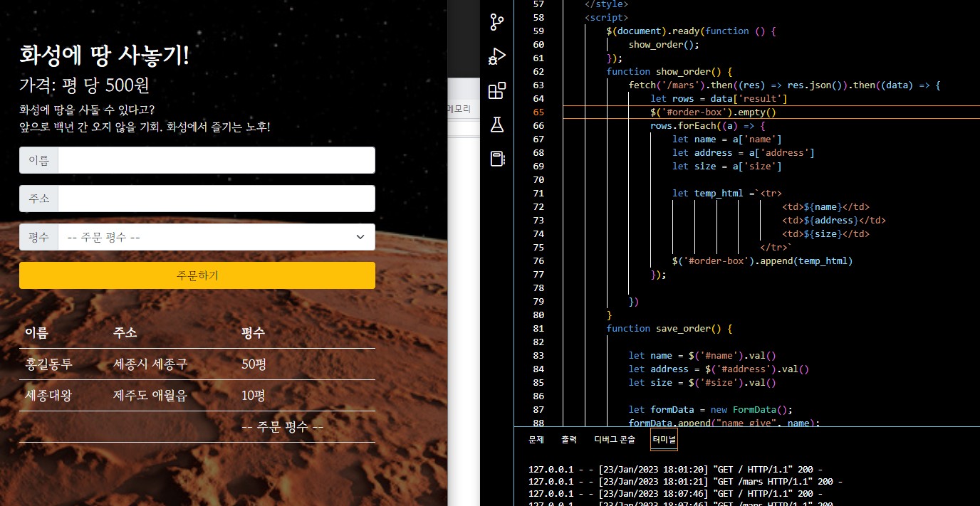Select the 터미널 panel tab

click(664, 440)
